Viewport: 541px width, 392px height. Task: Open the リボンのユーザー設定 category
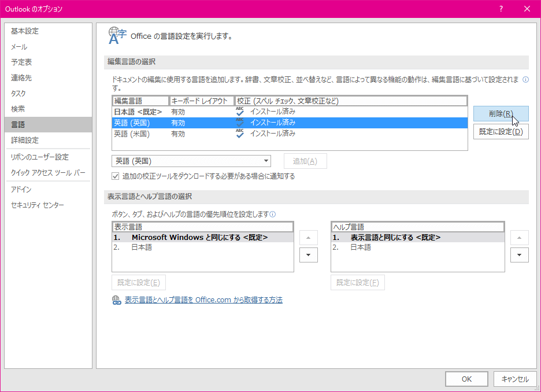click(49, 157)
